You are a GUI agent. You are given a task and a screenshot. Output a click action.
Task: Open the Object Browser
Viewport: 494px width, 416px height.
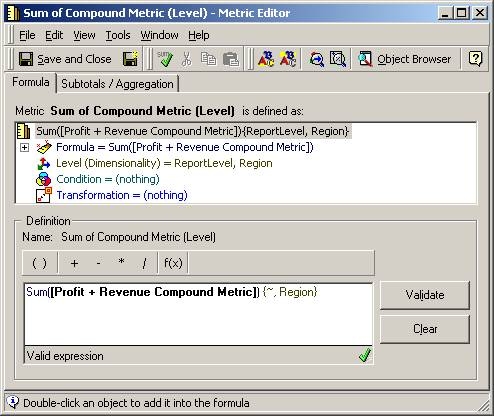[x=404, y=59]
